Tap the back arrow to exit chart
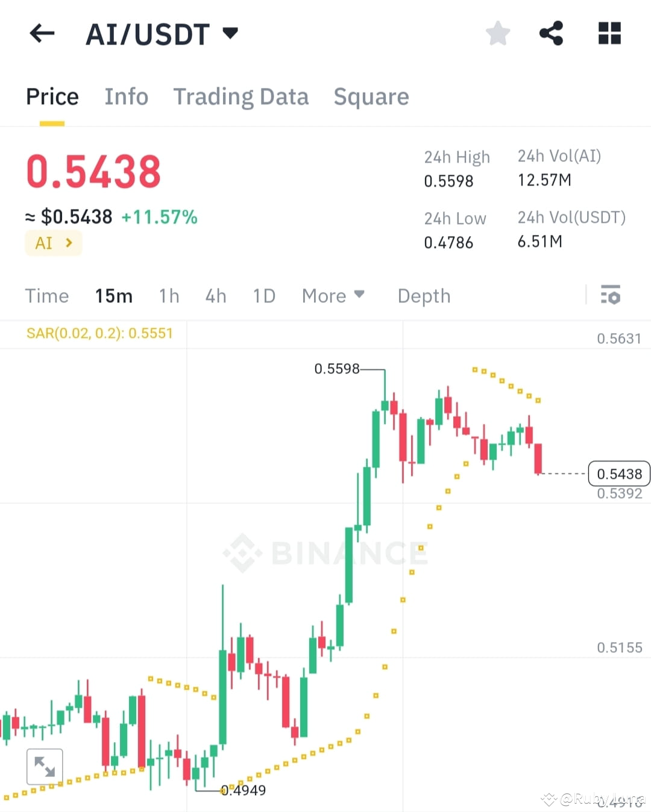Screen dimensions: 651x812 [42, 34]
